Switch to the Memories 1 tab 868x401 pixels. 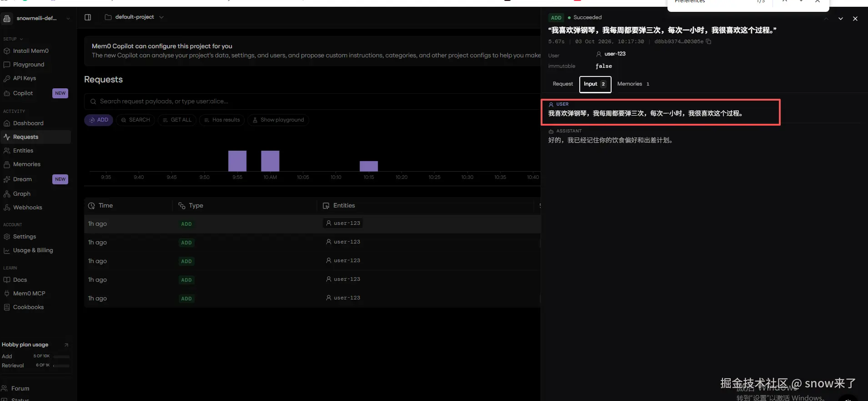click(633, 84)
